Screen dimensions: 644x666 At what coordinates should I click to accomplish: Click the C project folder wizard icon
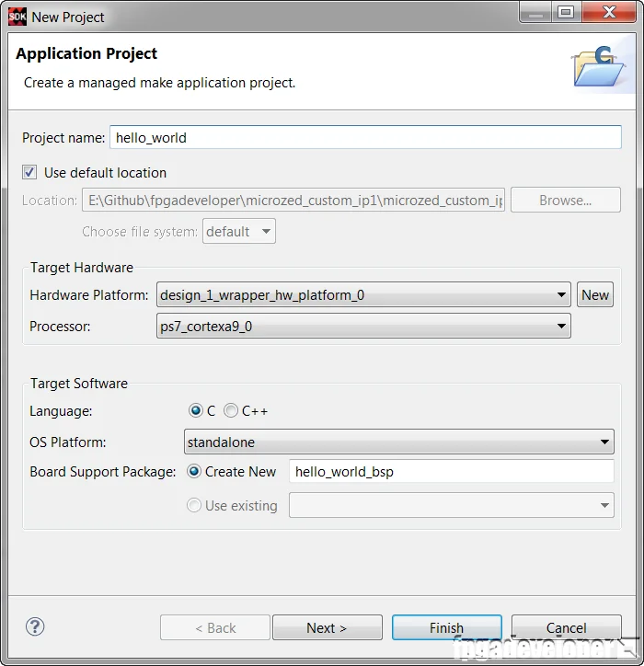tap(598, 66)
